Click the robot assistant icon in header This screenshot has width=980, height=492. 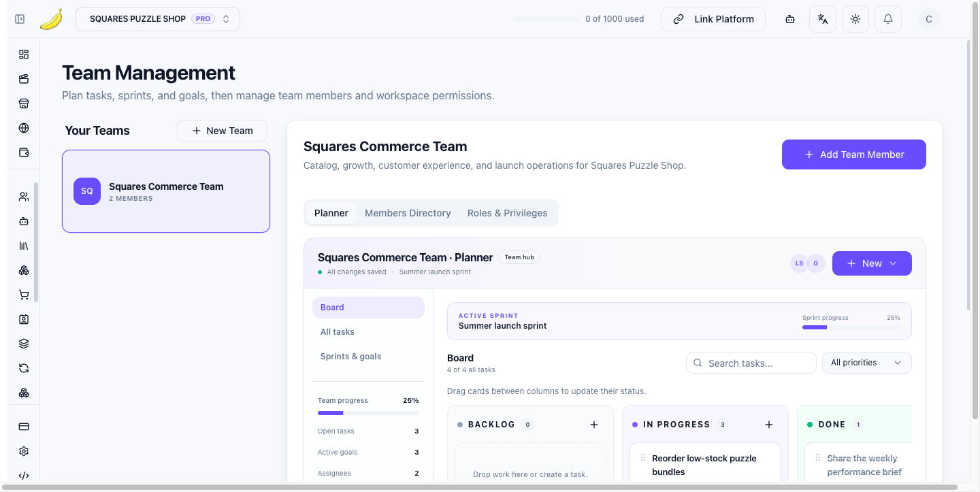coord(790,19)
